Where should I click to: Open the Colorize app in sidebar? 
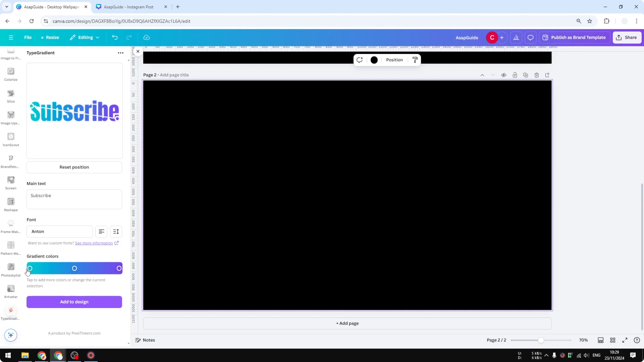coord(10,74)
